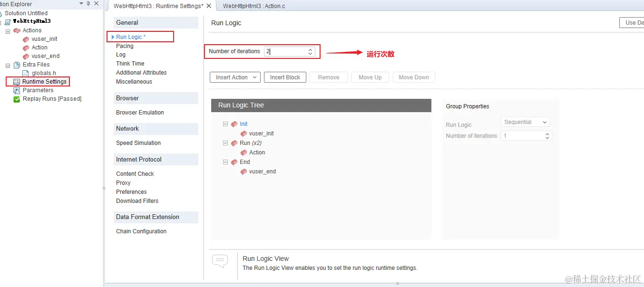Viewport: 644px width, 287px height.
Task: Click the globals.h file icon
Action: pyautogui.click(x=26, y=73)
